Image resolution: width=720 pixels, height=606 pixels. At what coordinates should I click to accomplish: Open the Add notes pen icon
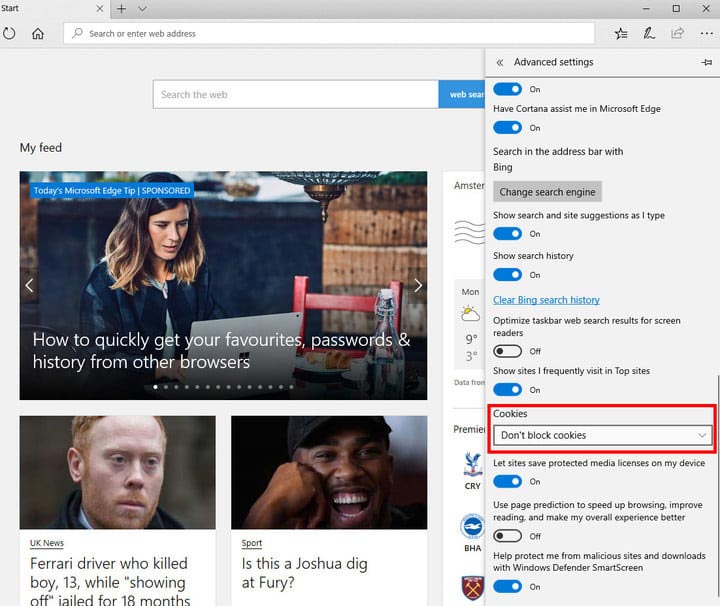click(649, 33)
